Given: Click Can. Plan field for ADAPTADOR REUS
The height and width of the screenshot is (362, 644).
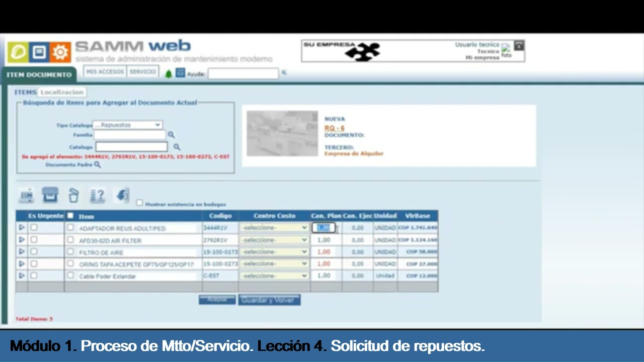Looking at the screenshot, I should click(x=324, y=228).
